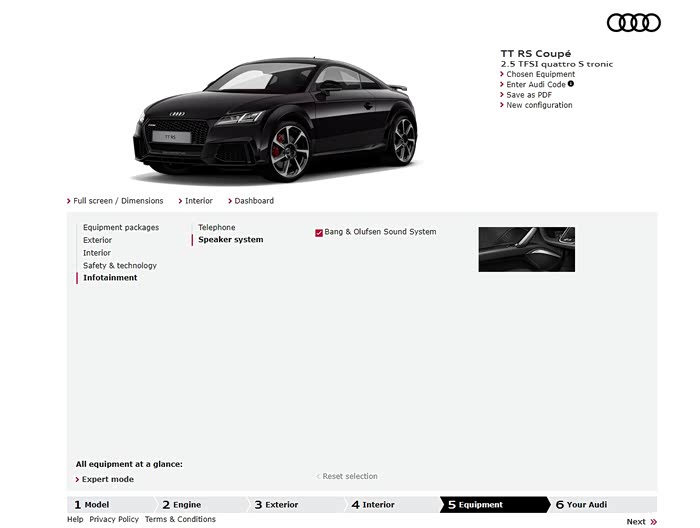Image resolution: width=700 pixels, height=528 pixels.
Task: Open step 3 Exterior tab
Action: [x=281, y=505]
